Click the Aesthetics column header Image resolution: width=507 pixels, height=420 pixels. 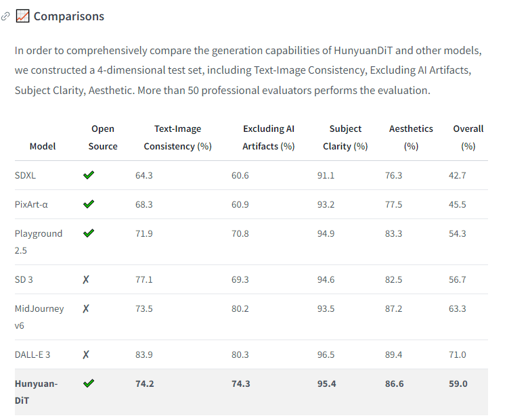click(411, 137)
